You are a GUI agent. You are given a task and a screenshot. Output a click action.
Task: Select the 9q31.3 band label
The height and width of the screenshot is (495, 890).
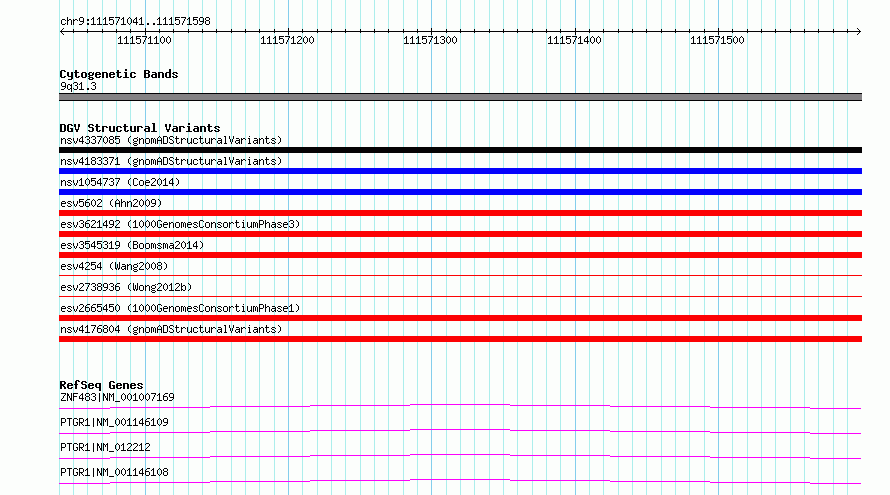click(x=78, y=86)
